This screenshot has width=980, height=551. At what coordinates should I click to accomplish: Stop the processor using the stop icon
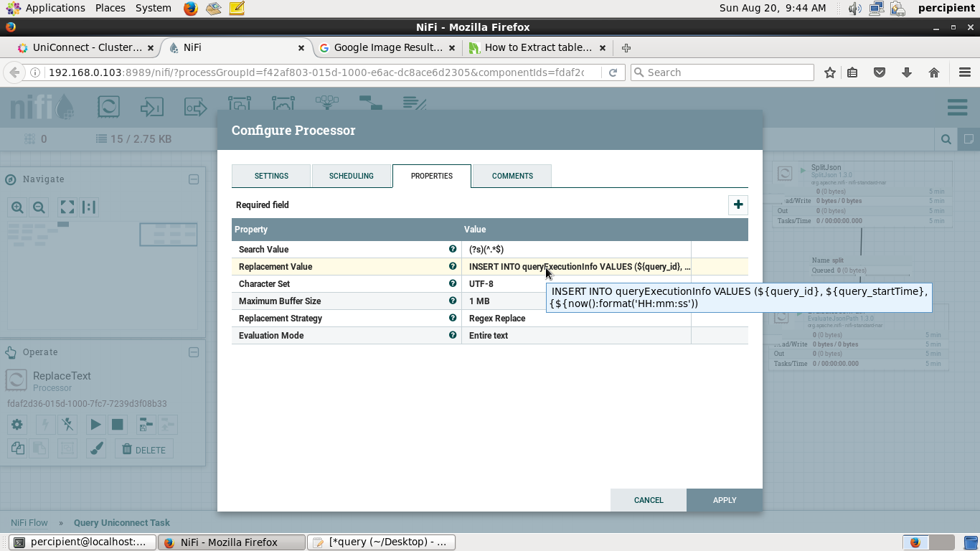(x=117, y=424)
